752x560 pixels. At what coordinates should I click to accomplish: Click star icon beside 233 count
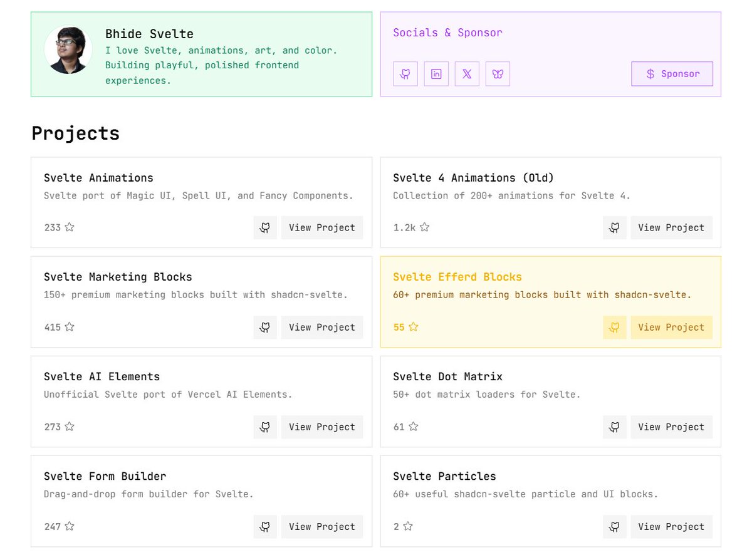[x=70, y=227]
